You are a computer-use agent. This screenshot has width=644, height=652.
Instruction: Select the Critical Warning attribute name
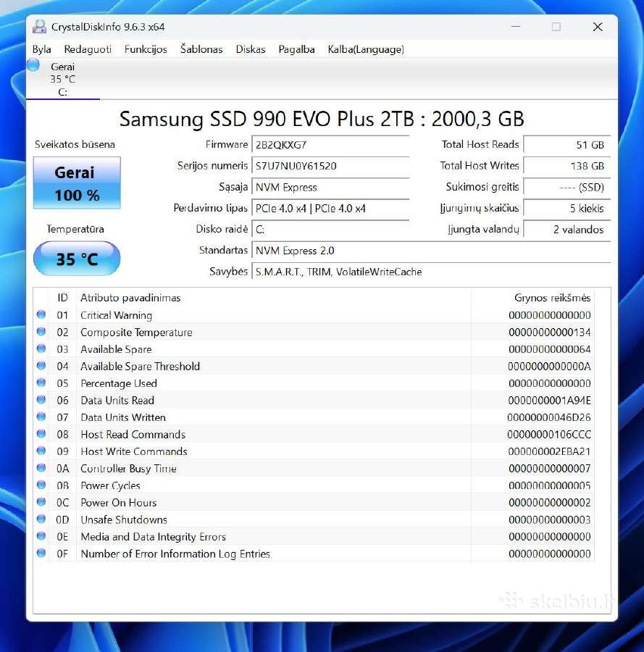[117, 316]
